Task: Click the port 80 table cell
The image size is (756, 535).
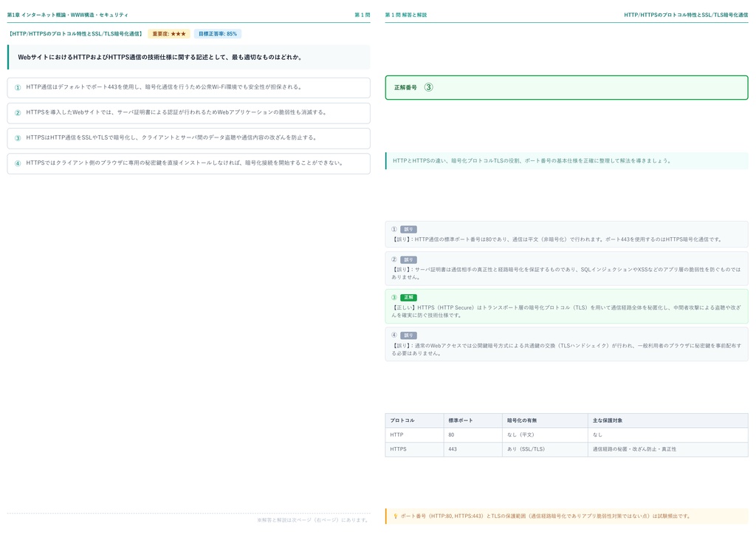Action: pos(472,435)
